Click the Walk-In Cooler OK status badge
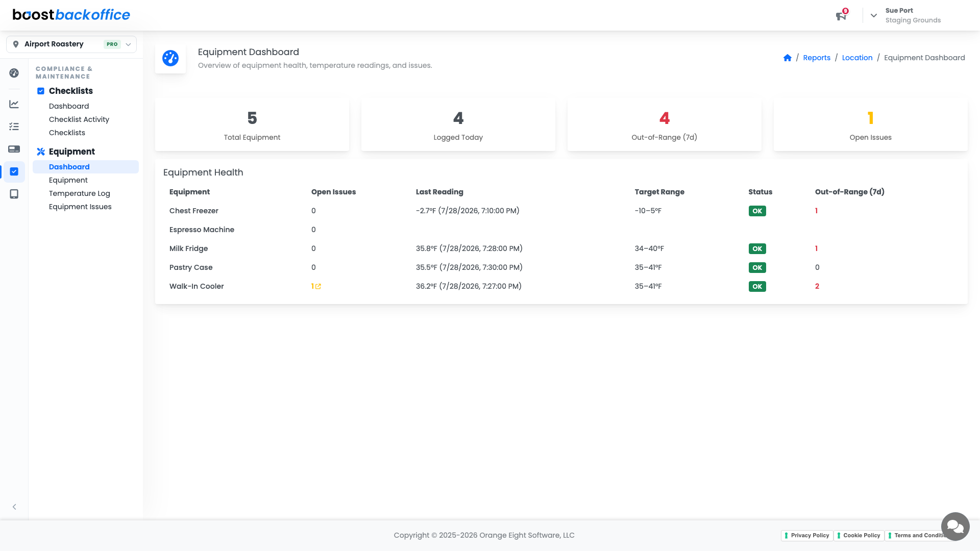This screenshot has height=551, width=980. click(757, 287)
